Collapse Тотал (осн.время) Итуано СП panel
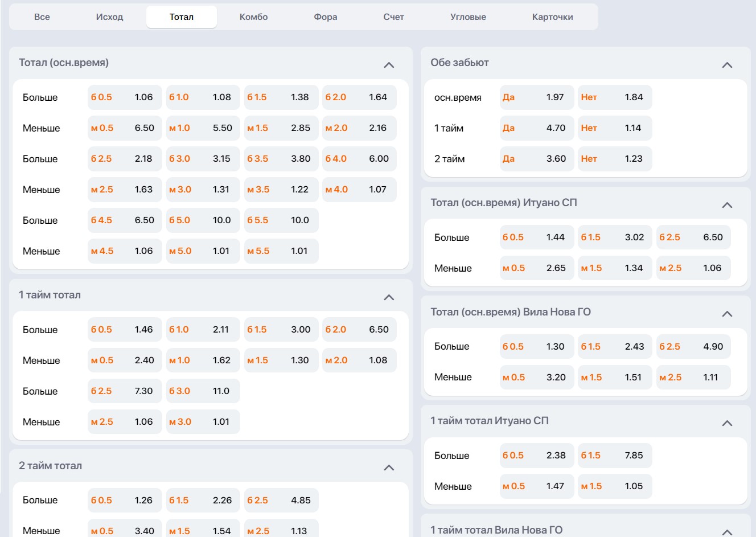The image size is (756, 537). (x=727, y=205)
